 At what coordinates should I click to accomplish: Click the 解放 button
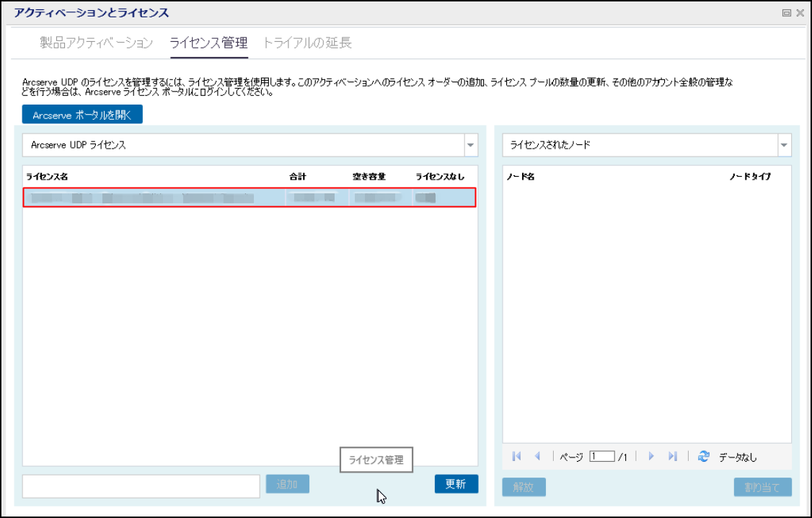[524, 487]
